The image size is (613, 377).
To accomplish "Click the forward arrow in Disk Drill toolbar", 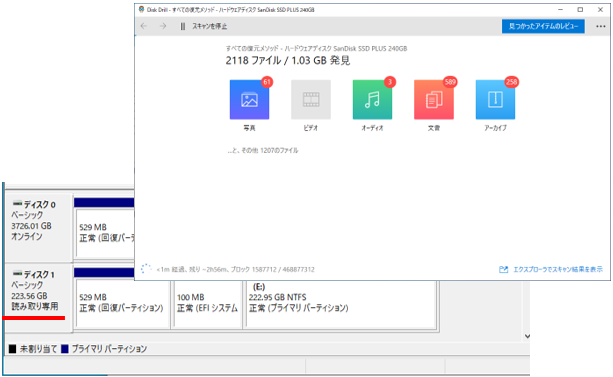I will 163,26.
